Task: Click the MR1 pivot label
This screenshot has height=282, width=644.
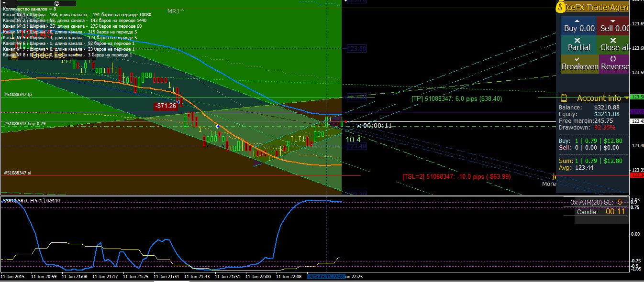Action: click(176, 11)
